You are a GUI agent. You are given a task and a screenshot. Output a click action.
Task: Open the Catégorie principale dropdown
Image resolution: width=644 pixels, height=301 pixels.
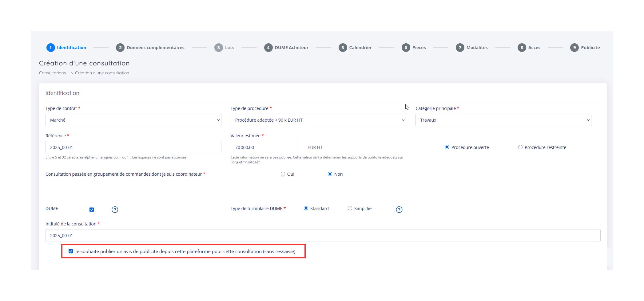pos(503,120)
